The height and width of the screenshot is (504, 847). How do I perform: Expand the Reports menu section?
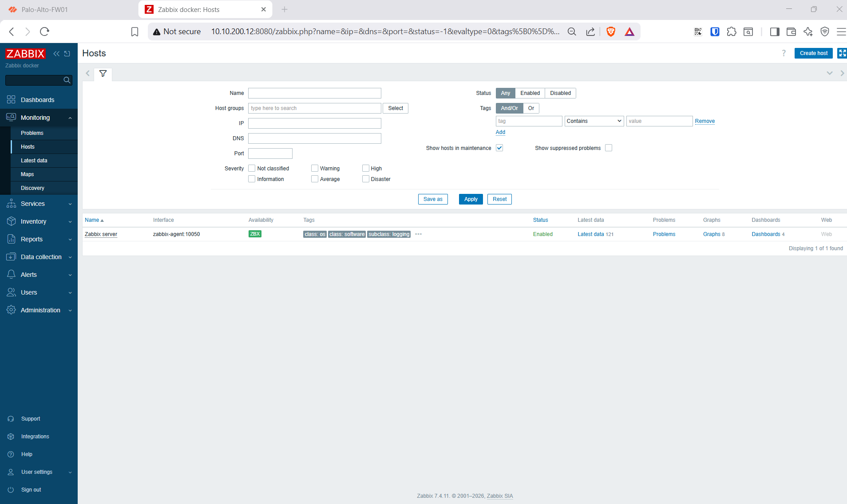(39, 239)
